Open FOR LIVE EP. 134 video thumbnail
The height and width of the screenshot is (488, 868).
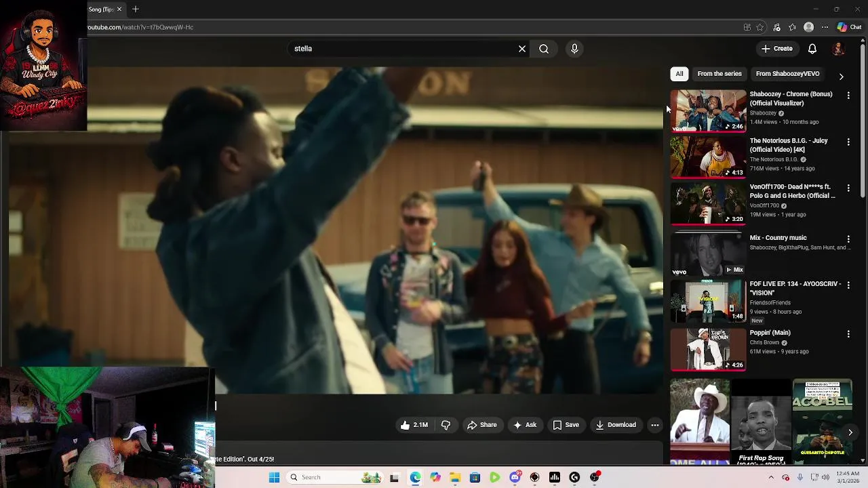(708, 301)
